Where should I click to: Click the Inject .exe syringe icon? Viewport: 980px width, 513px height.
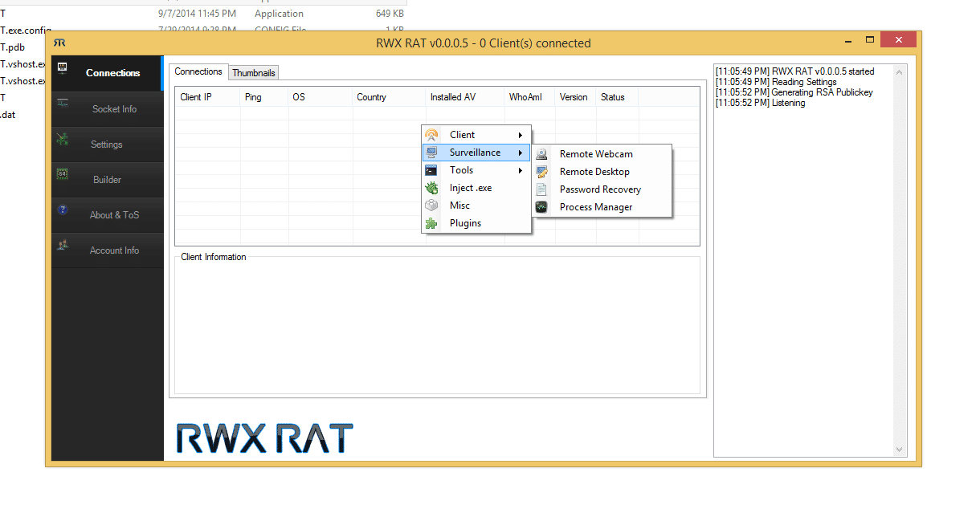tap(432, 187)
